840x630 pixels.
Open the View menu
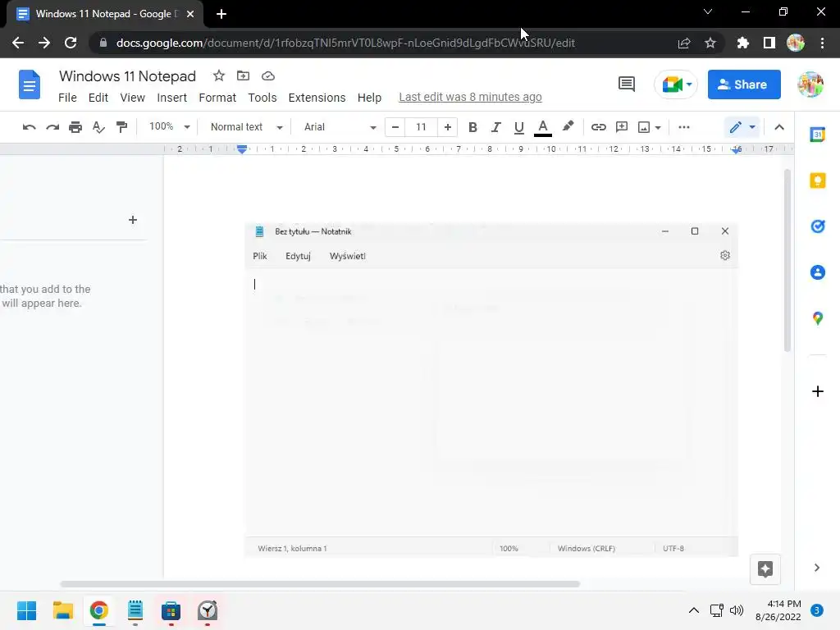(x=132, y=98)
